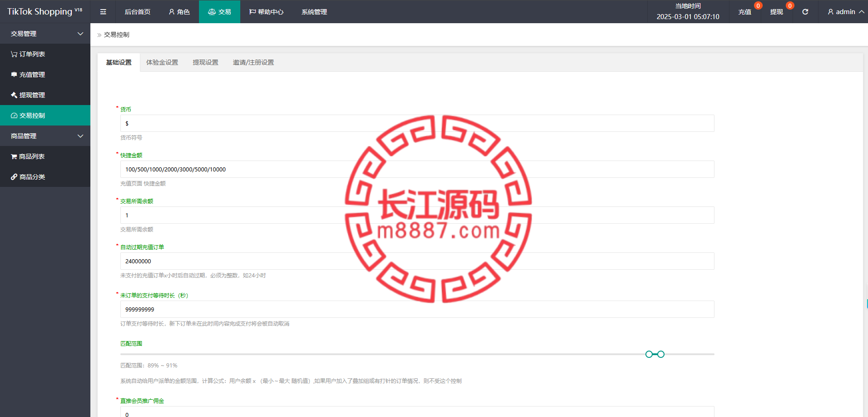Click the admin user avatar icon
This screenshot has height=417, width=868.
[831, 12]
